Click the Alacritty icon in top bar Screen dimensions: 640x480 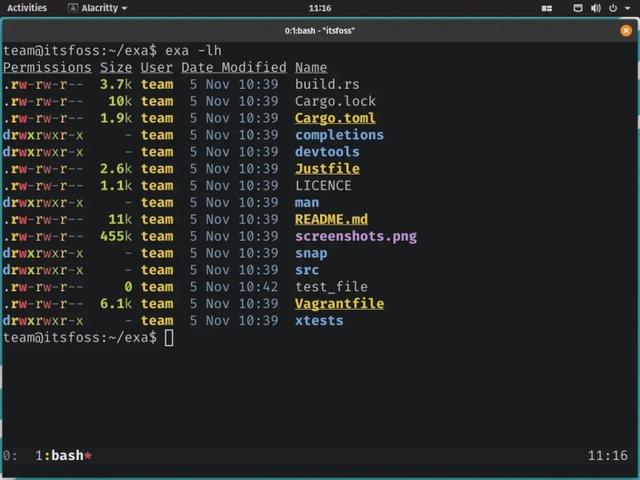tap(73, 8)
